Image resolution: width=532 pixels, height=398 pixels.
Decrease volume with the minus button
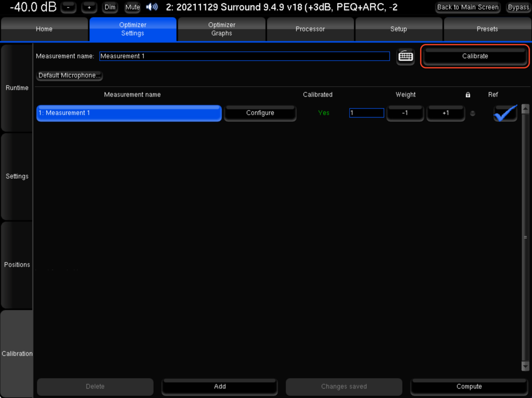(x=68, y=7)
